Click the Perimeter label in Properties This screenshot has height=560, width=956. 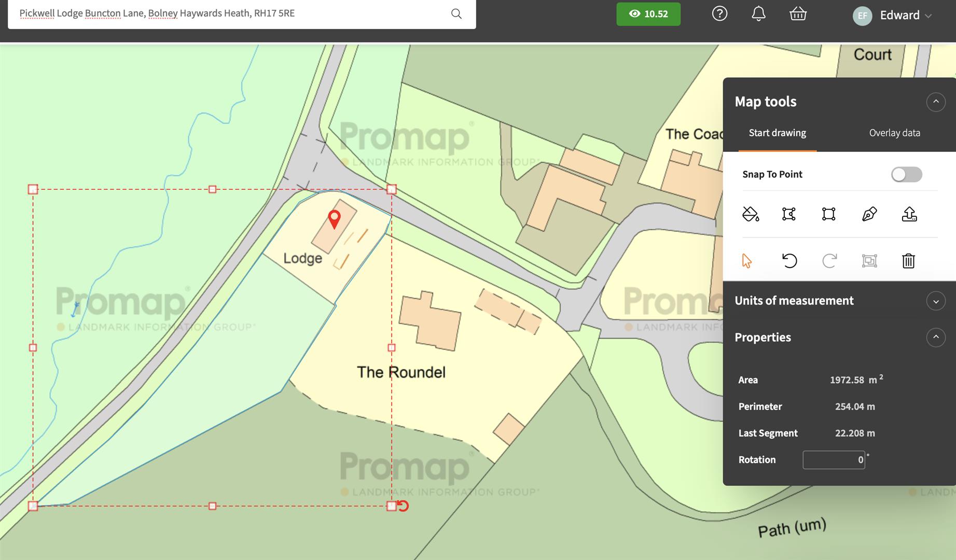tap(760, 407)
